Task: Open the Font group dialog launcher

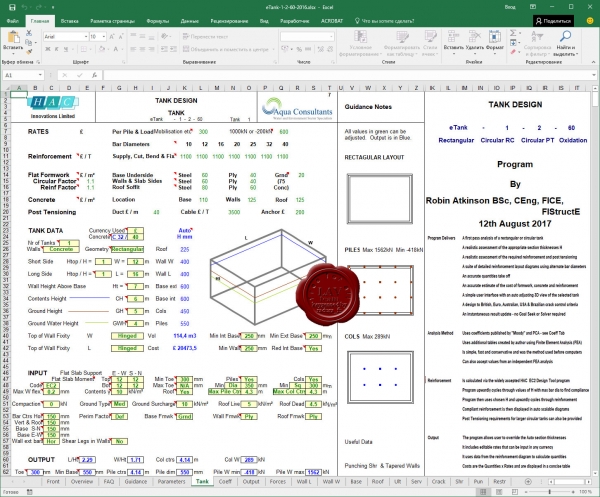Action: 124,62
